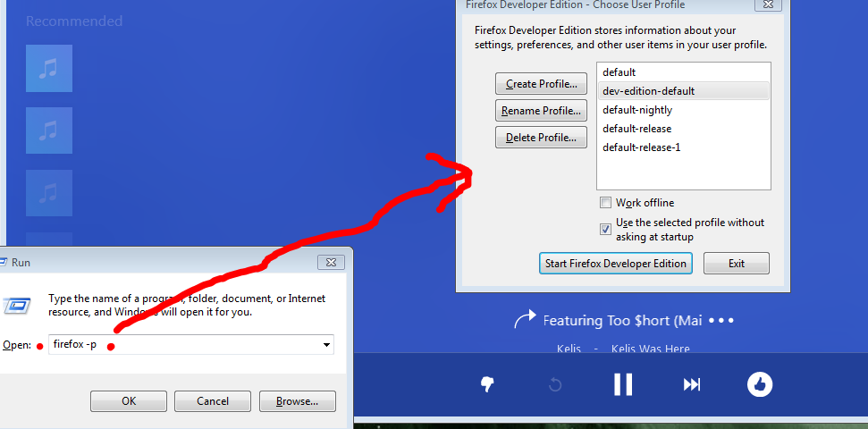Click the 'Featuring Too $hort' song title
868x429 pixels.
tap(623, 321)
